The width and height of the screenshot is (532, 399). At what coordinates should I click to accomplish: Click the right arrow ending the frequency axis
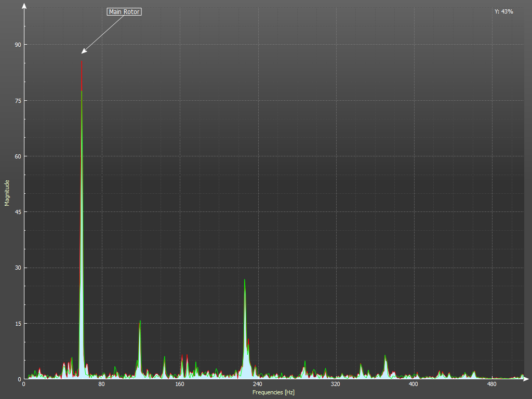point(527,379)
